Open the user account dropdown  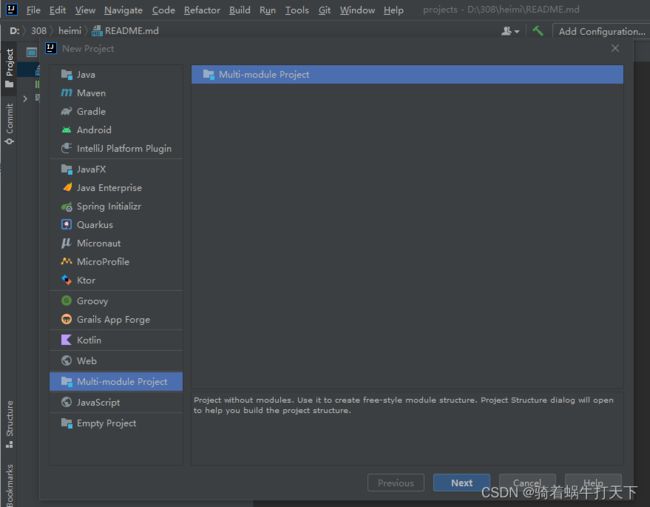coord(510,31)
